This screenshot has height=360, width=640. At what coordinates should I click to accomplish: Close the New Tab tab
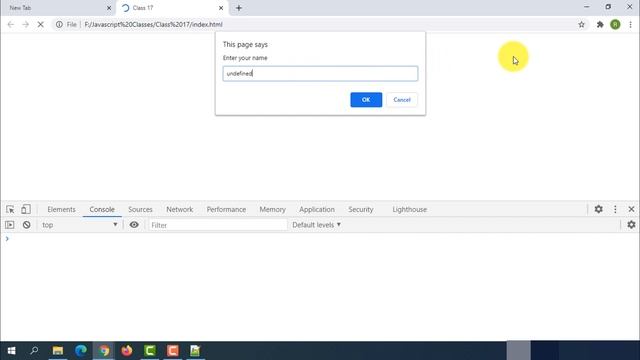point(109,8)
